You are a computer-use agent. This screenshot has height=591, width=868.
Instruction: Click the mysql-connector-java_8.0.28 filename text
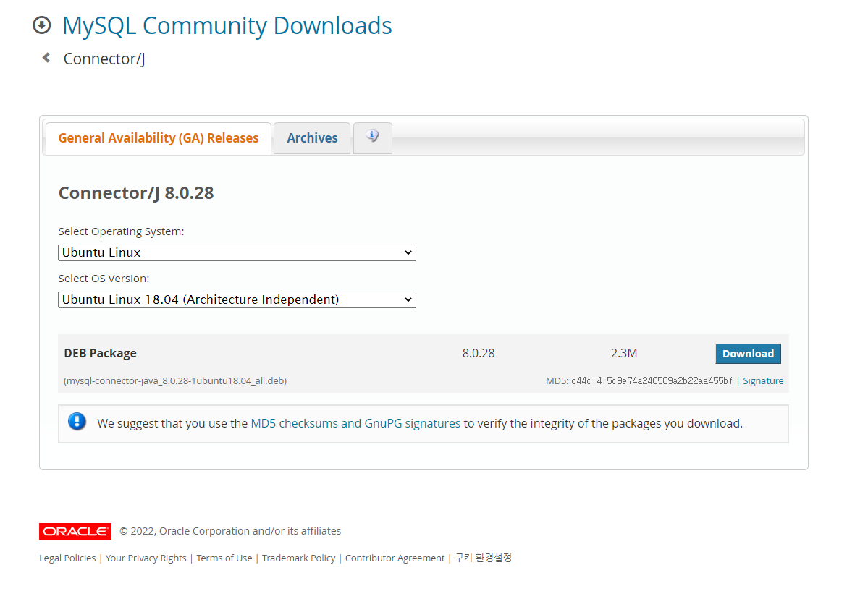[175, 380]
